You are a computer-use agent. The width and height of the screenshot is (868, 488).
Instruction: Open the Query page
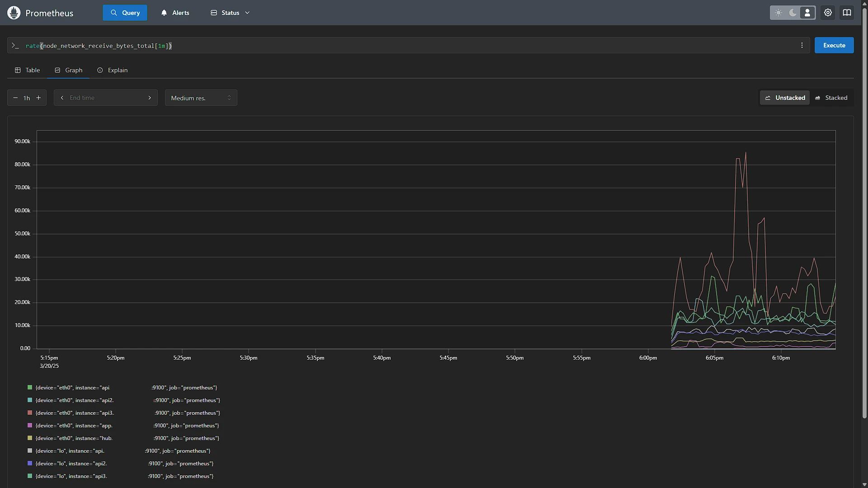[125, 13]
